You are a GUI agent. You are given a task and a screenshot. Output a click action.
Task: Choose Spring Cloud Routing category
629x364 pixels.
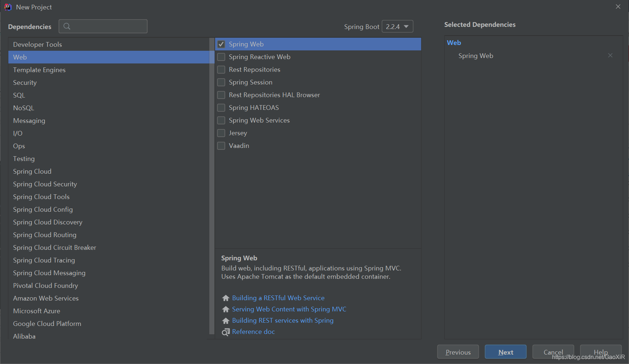(x=109, y=235)
